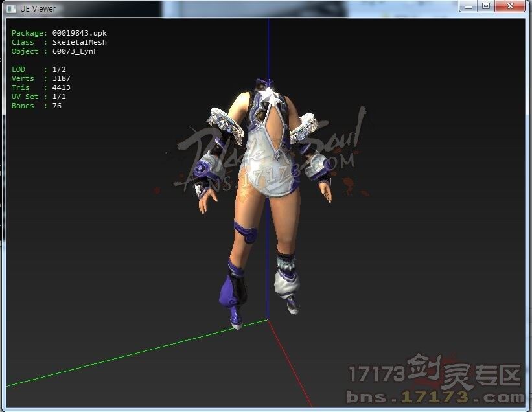Close the UE Viewer window
The height and width of the screenshot is (412, 532).
click(x=510, y=6)
